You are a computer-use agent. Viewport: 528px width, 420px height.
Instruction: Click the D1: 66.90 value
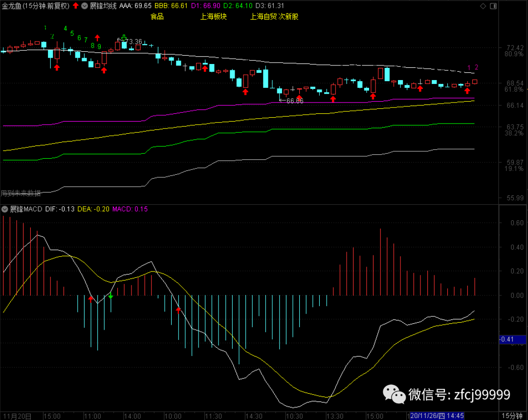pos(206,6)
